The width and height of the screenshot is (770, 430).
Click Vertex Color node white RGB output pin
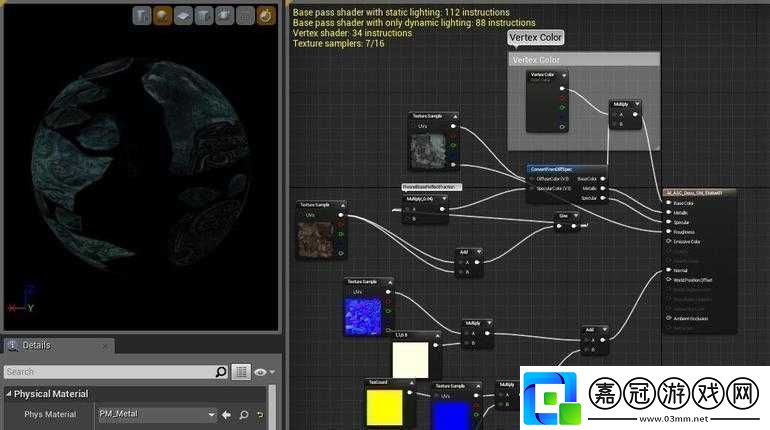click(562, 89)
